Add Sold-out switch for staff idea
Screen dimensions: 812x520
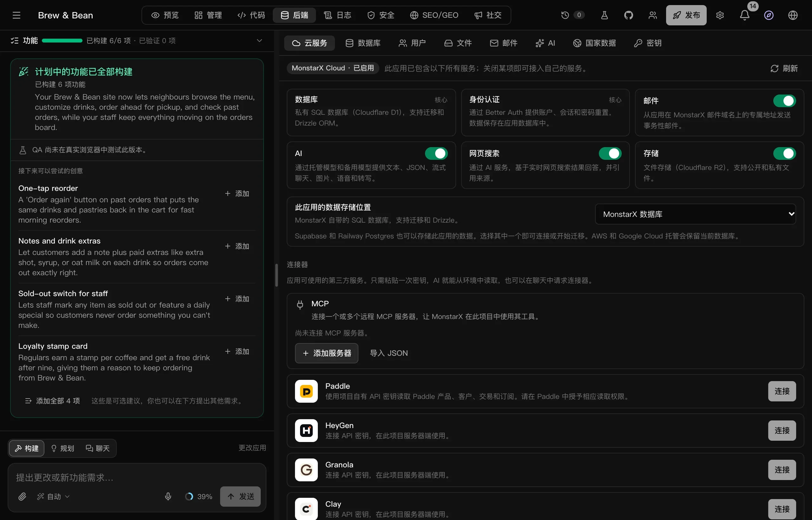coord(237,299)
